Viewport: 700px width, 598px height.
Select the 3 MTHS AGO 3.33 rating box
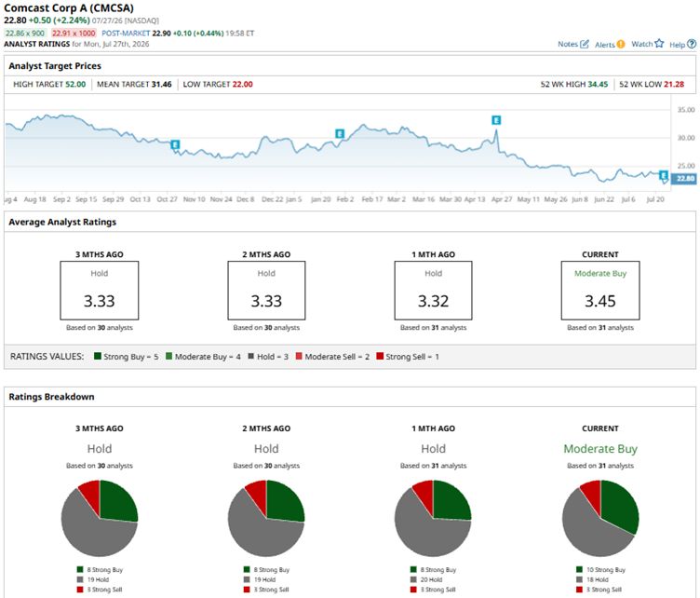click(100, 291)
